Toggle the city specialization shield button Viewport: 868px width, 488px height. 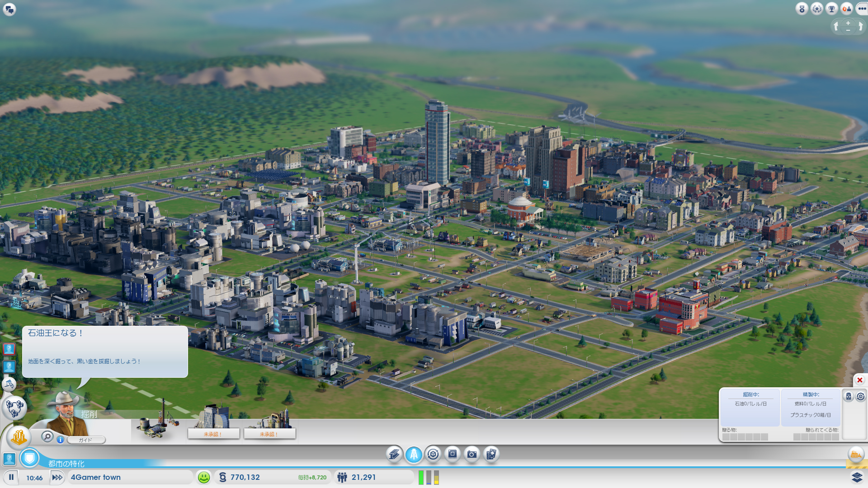point(30,458)
